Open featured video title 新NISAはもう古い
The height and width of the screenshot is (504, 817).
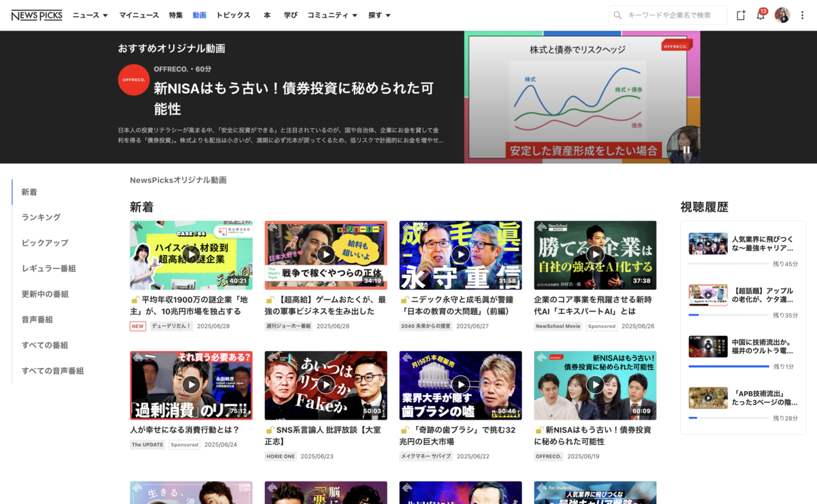point(293,99)
